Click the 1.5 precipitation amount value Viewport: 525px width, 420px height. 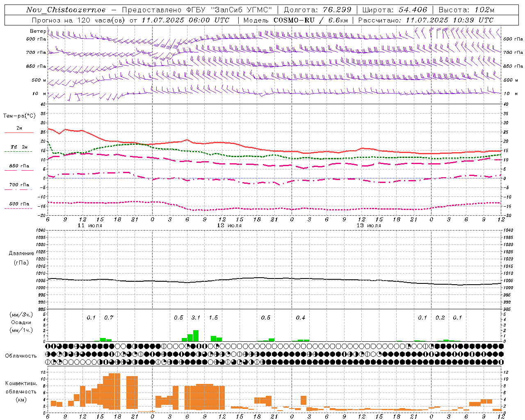[x=213, y=318]
